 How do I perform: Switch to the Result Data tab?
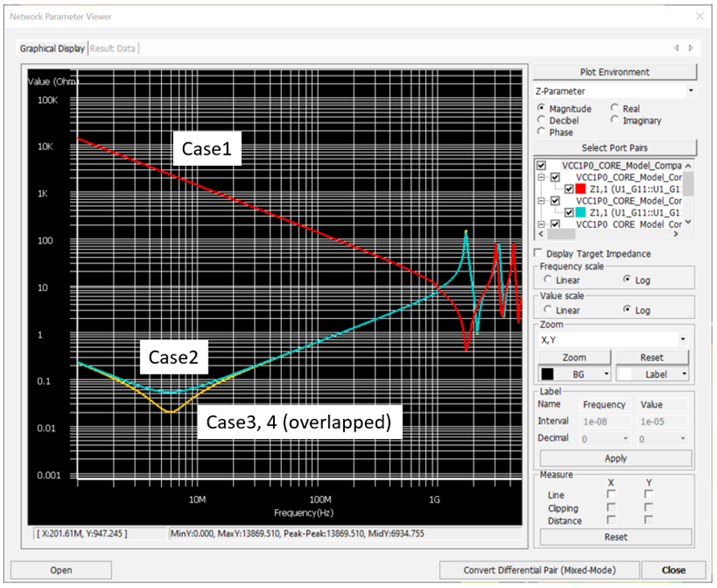point(113,48)
